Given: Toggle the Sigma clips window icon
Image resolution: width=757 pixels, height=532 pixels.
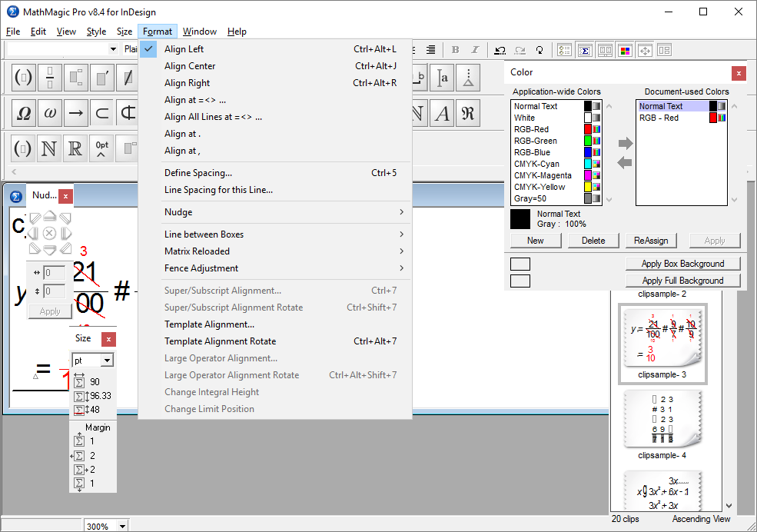Looking at the screenshot, I should tap(585, 50).
